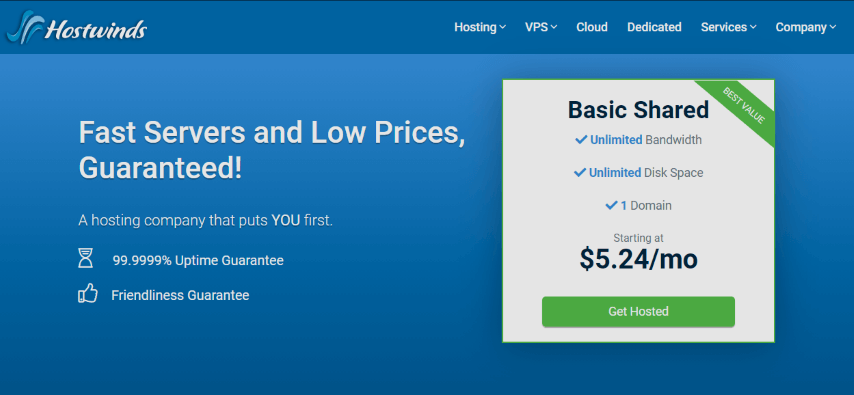Click the 99.9999% Uptime Guarantee text
Screen dimensions: 854x395
(198, 260)
